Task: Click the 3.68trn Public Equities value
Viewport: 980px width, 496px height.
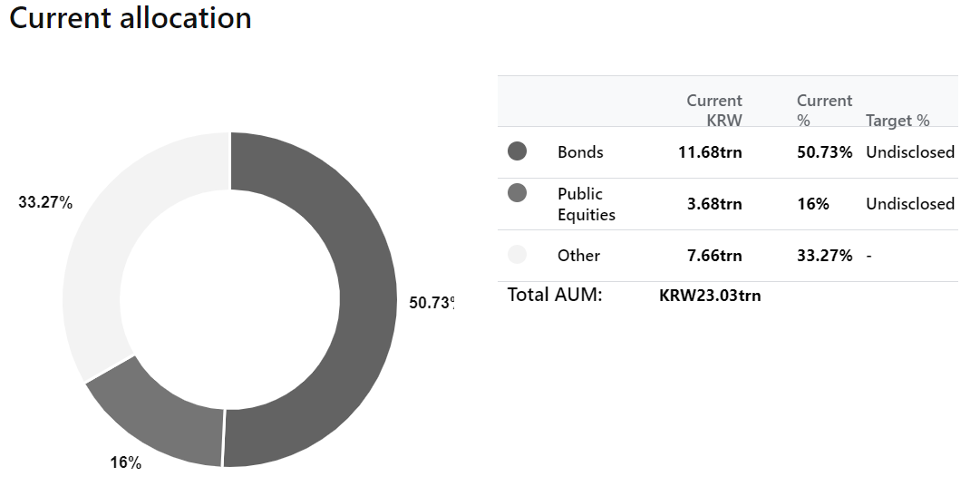Action: coord(714,204)
